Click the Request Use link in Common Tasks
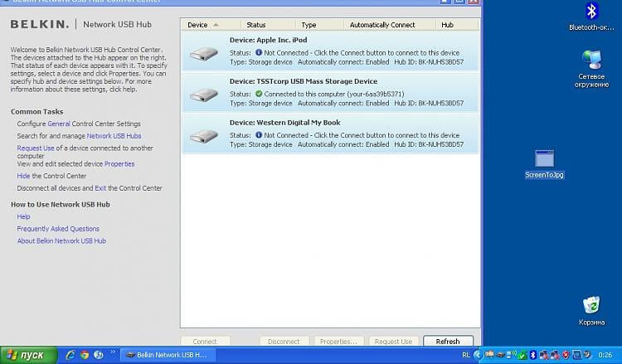Screen dimensions: 622x364 tap(36, 148)
